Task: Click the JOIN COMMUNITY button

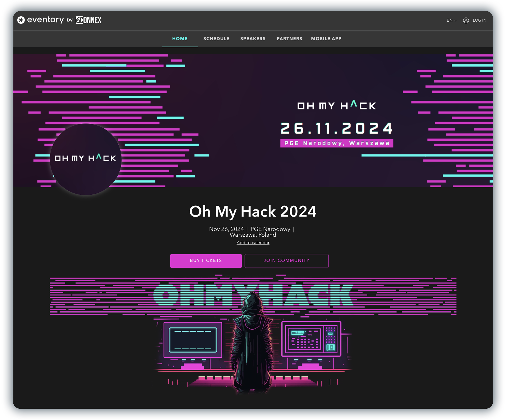Action: click(286, 260)
